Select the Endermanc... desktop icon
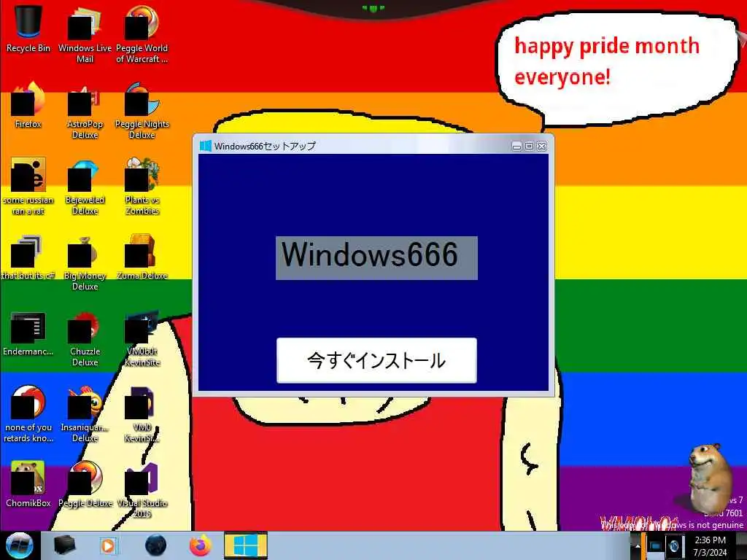 pyautogui.click(x=28, y=333)
